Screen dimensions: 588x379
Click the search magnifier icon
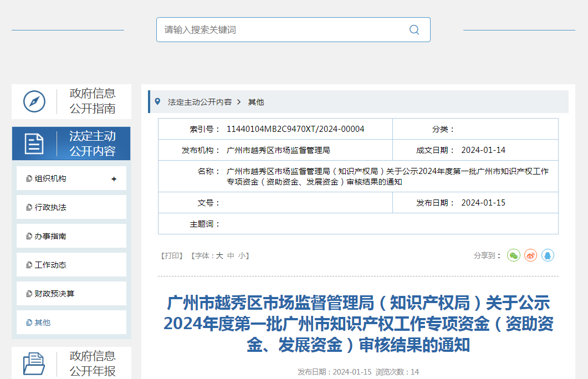pos(414,30)
